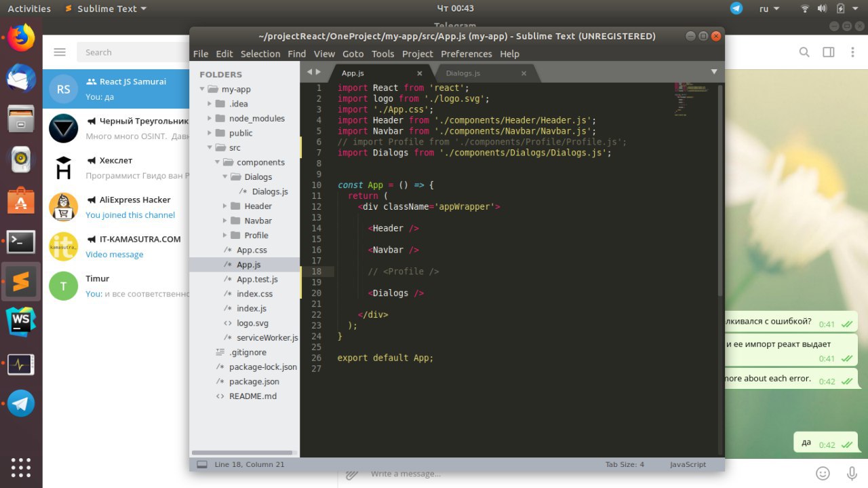Expand the Navbar folder
The width and height of the screenshot is (868, 488).
click(225, 221)
